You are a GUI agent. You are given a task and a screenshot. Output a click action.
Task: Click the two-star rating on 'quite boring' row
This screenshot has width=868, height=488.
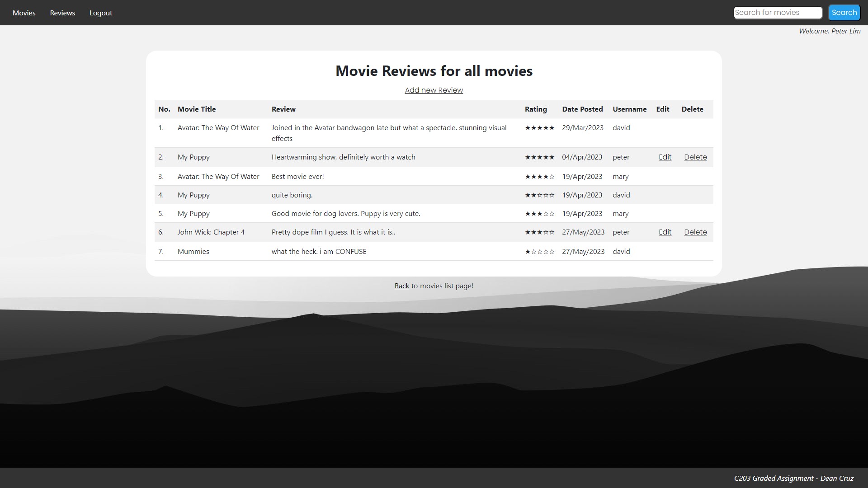(x=539, y=195)
